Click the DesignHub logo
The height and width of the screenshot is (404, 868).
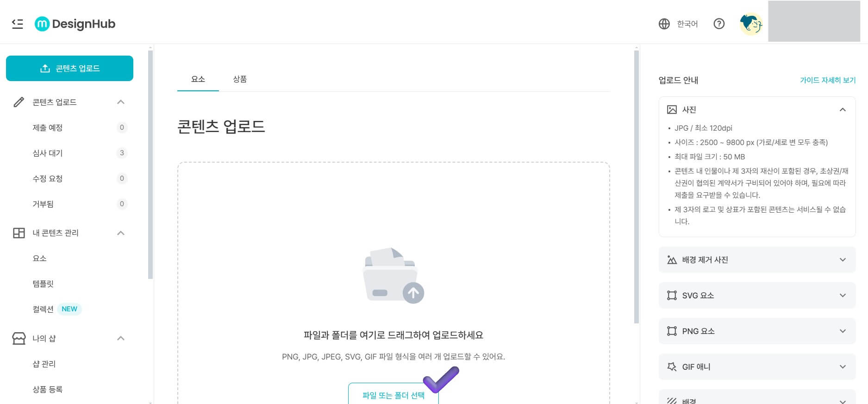click(75, 24)
